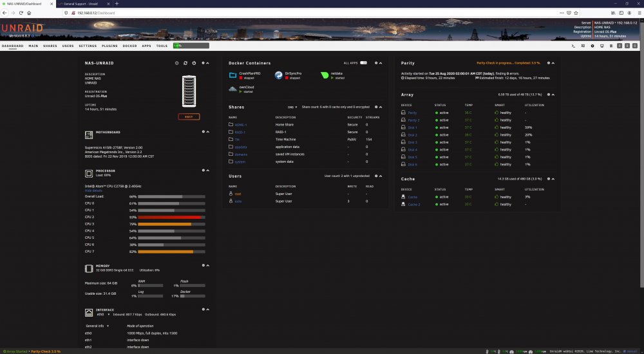Viewport: 644px width, 354px height.
Task: Open settings gear for Parity section
Action: (548, 63)
